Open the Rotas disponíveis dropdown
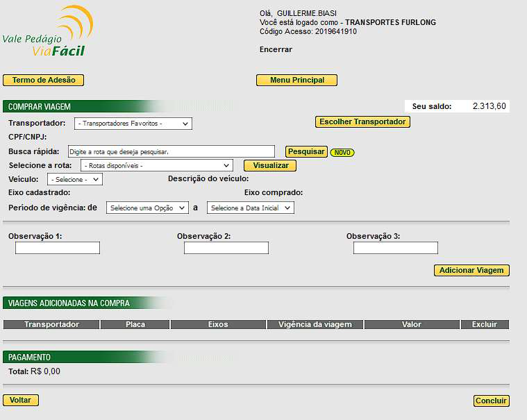 (156, 166)
